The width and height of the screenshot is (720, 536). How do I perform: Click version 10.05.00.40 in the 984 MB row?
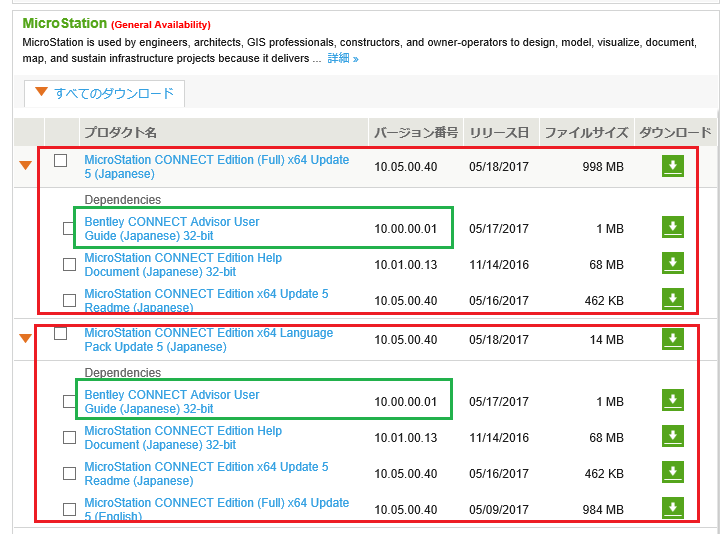coord(405,510)
